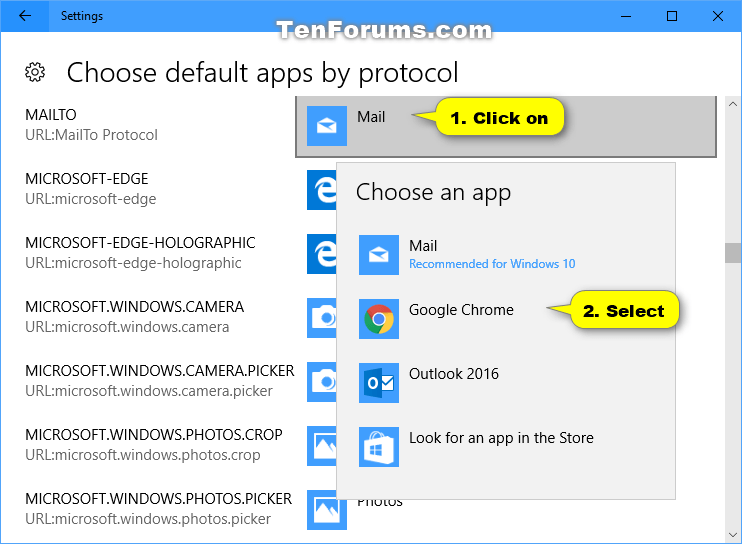The height and width of the screenshot is (544, 742).
Task: Click the vertical scrollbar thumb
Action: [733, 253]
